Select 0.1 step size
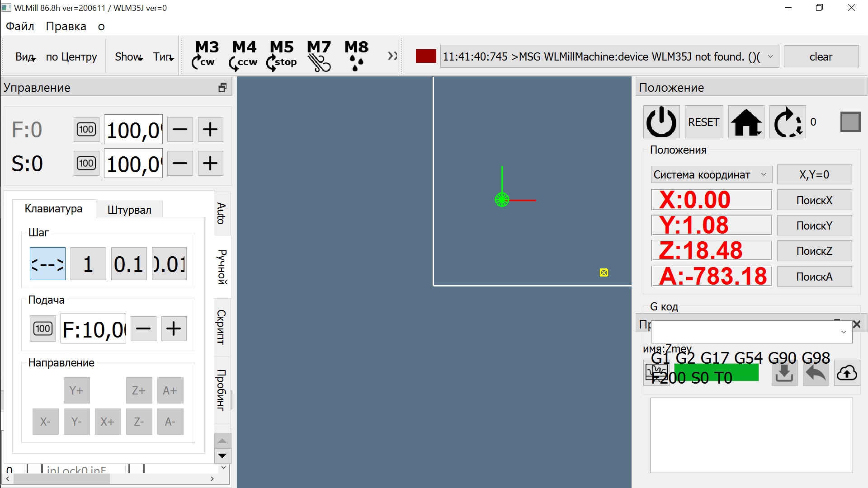This screenshot has width=868, height=488. (x=129, y=264)
